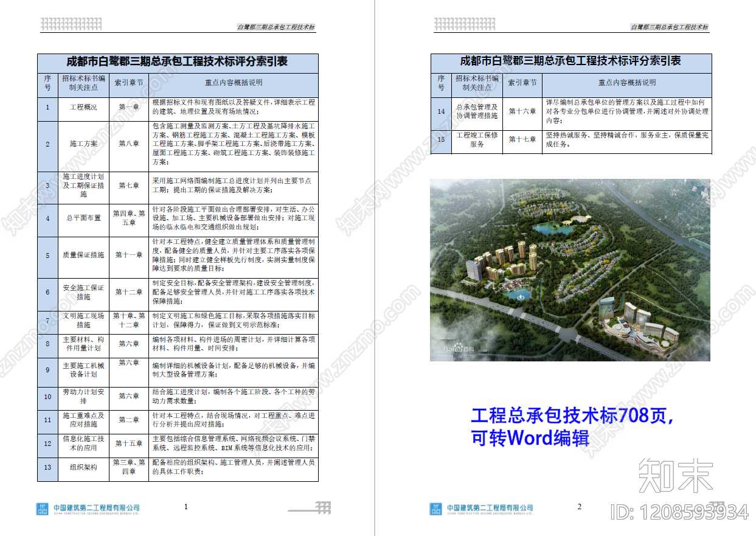Select row 14 总承包管理及协调管理措施
Screen dimensions: 756x536
pos(477,112)
